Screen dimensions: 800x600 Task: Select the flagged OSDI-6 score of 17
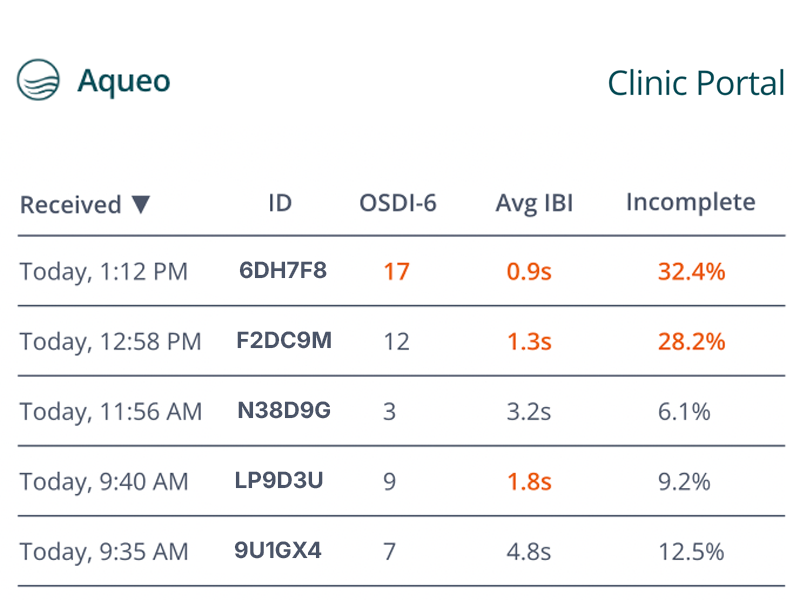[396, 271]
